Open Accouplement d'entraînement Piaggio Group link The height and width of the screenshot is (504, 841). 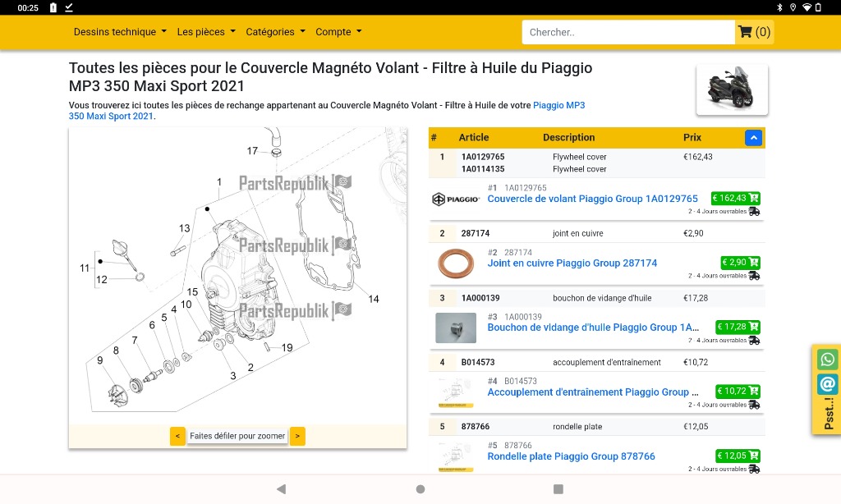(593, 392)
